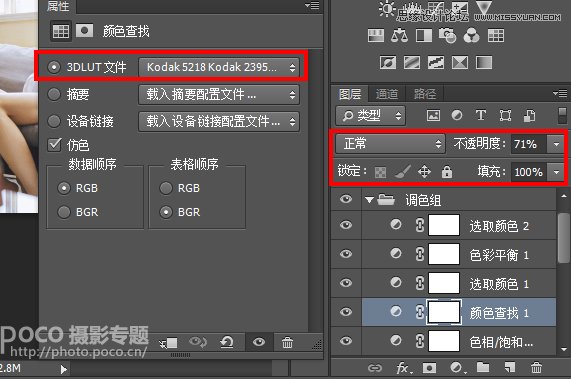This screenshot has height=379, width=571.
Task: Switch to the 图层 tab
Action: (x=350, y=94)
